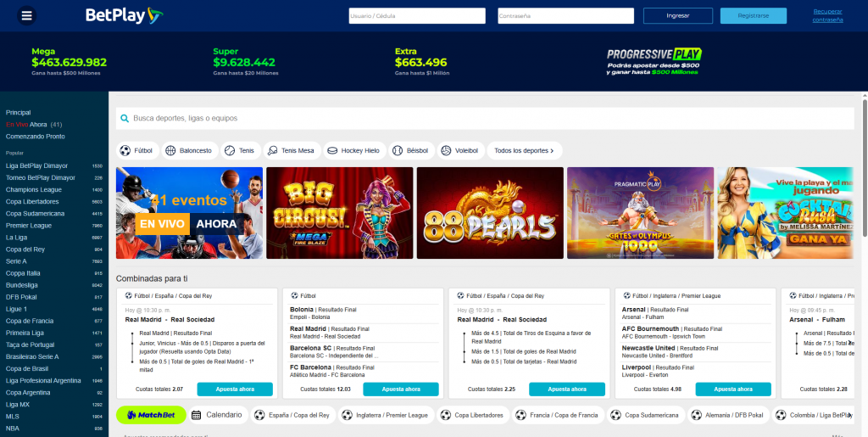Click the BetPlay logo
The height and width of the screenshot is (437, 868).
(124, 15)
